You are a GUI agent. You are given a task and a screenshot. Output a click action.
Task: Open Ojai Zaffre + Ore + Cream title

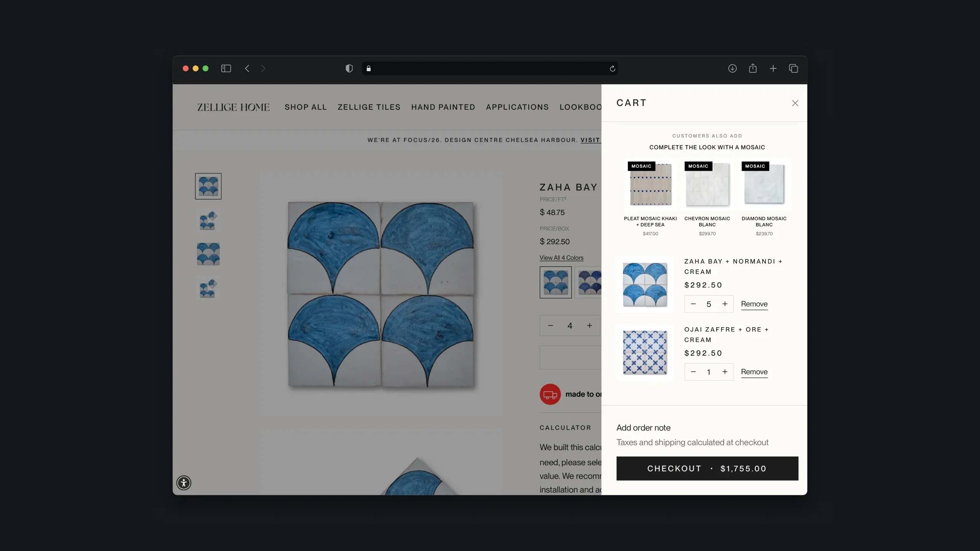[727, 334]
